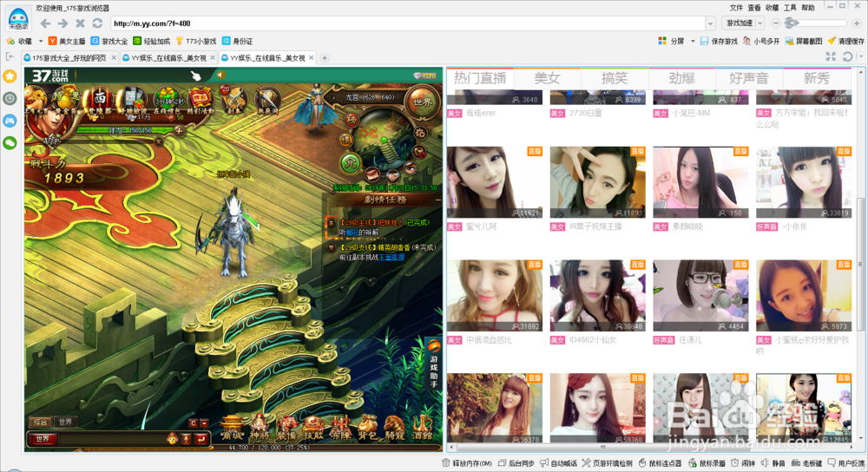Toggle 静音 mute in the status bar
Viewport: 868px width, 472px height.
tap(773, 463)
